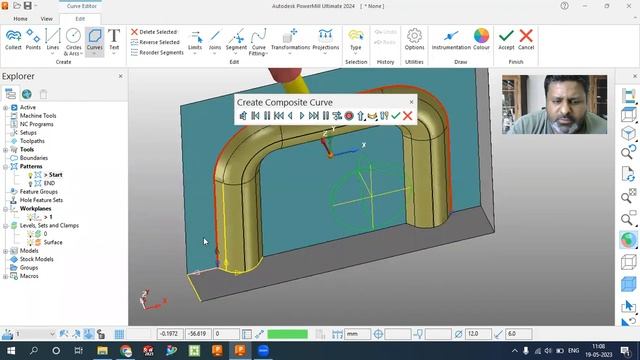640x360 pixels.
Task: Close the Explorer panel
Action: click(x=120, y=76)
